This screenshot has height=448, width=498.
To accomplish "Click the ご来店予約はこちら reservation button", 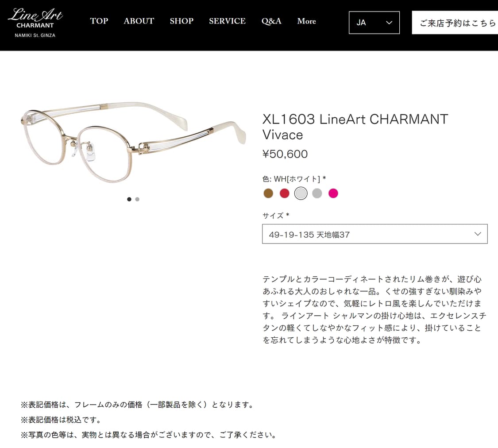I will click(x=455, y=23).
